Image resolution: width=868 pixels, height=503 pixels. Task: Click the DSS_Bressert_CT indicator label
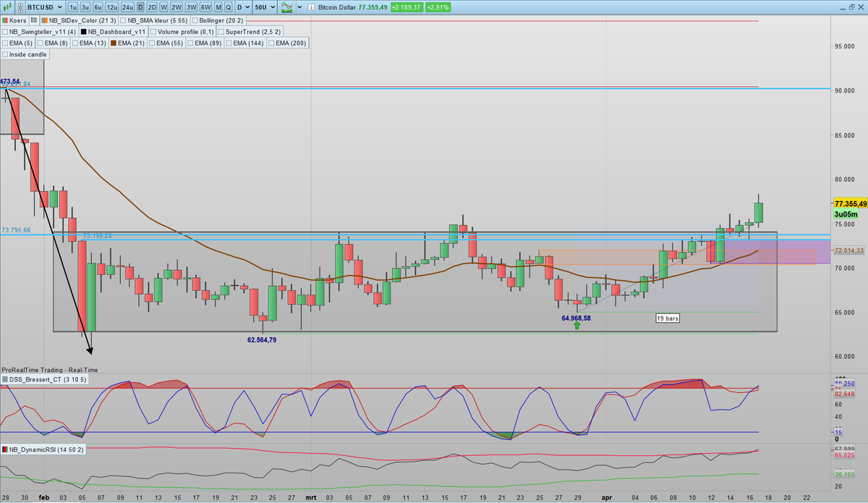[x=45, y=379]
